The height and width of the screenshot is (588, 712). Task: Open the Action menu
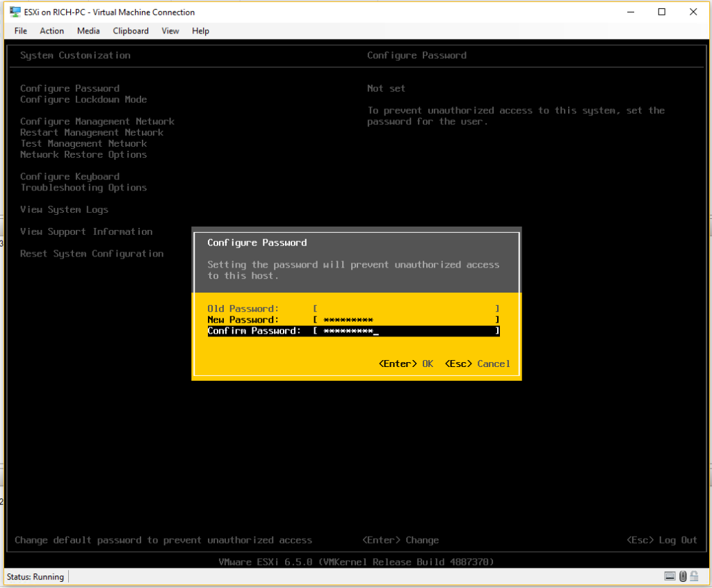(51, 31)
